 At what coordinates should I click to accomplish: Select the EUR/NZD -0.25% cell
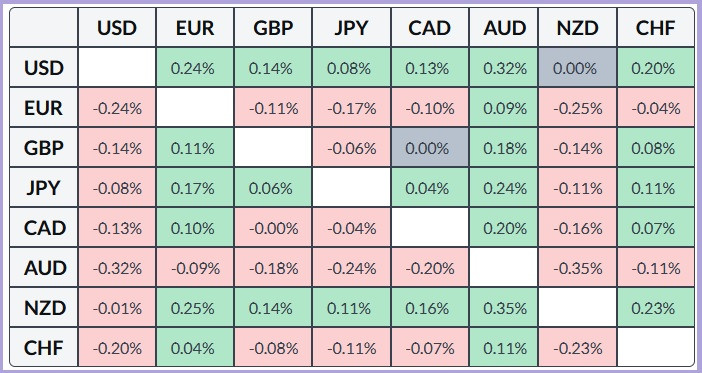click(578, 108)
